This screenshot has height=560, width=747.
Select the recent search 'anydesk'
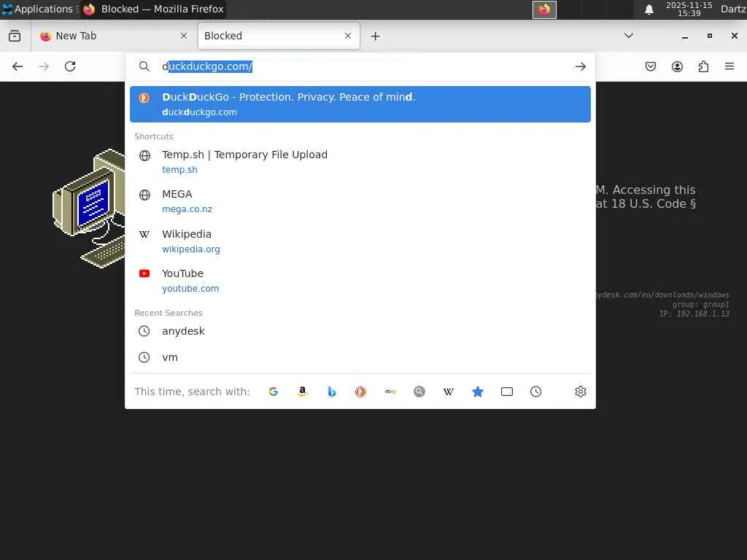[x=360, y=331]
